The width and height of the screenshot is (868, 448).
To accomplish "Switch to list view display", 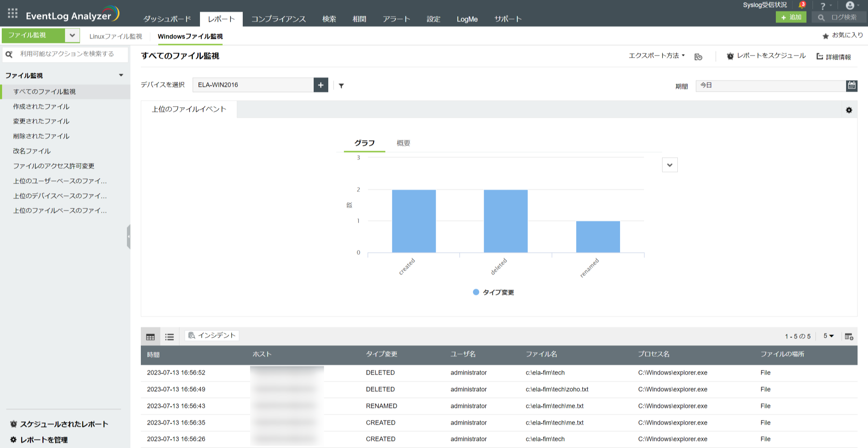I will pyautogui.click(x=169, y=337).
